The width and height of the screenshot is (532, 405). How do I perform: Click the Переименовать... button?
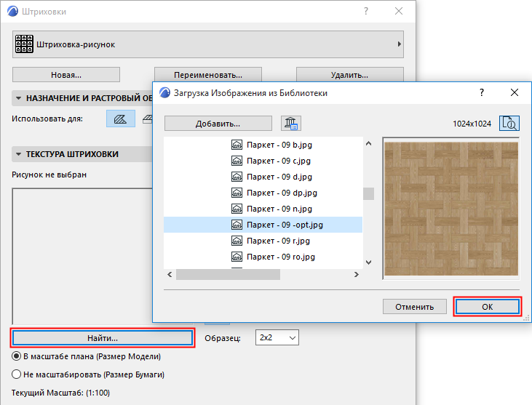(208, 75)
